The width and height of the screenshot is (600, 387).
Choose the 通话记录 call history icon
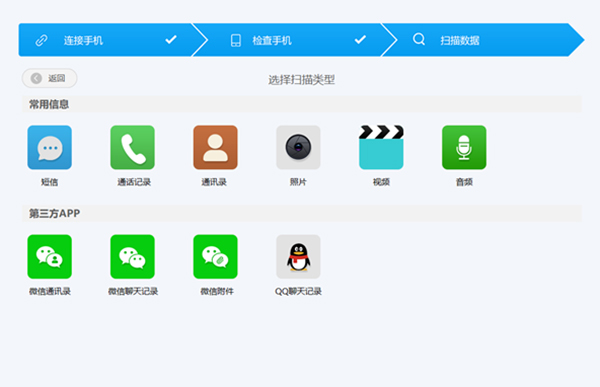click(132, 147)
